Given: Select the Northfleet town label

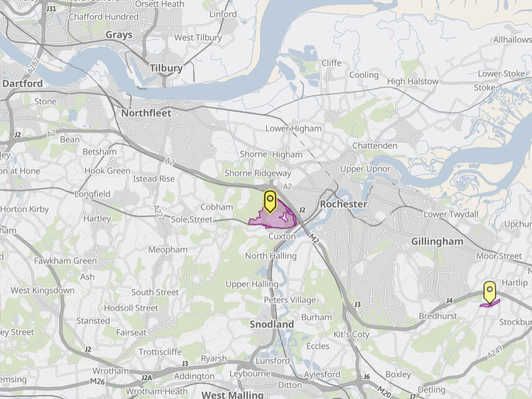Looking at the screenshot, I should coord(146,113).
